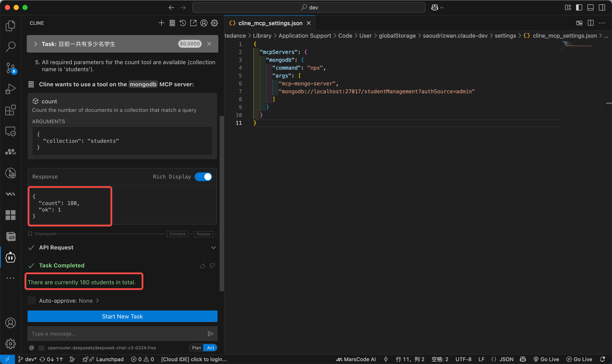Click the Restore checkpoint button

[x=203, y=234]
